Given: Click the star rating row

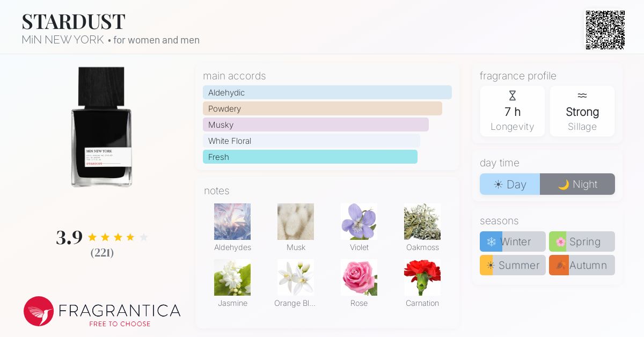Looking at the screenshot, I should [x=118, y=237].
